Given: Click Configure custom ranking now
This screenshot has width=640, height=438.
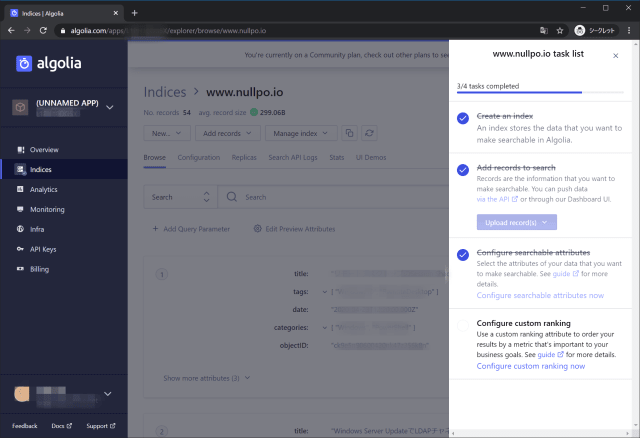Looking at the screenshot, I should [x=531, y=366].
